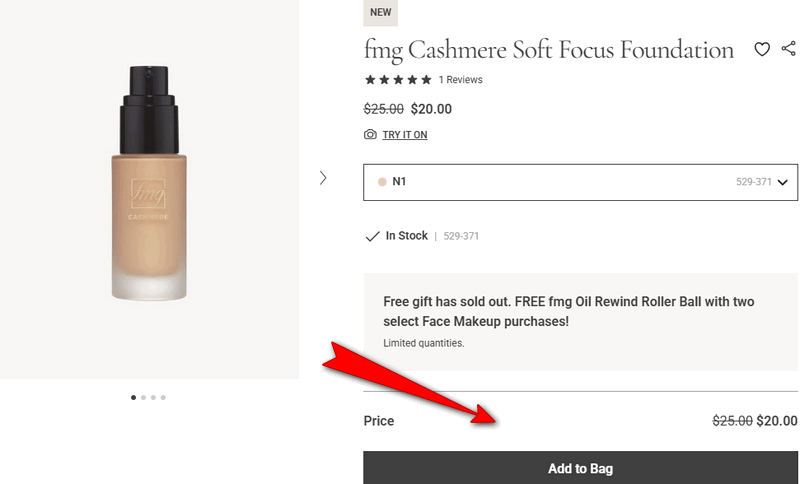The width and height of the screenshot is (800, 484).
Task: Click the five-star rating
Action: pos(398,80)
